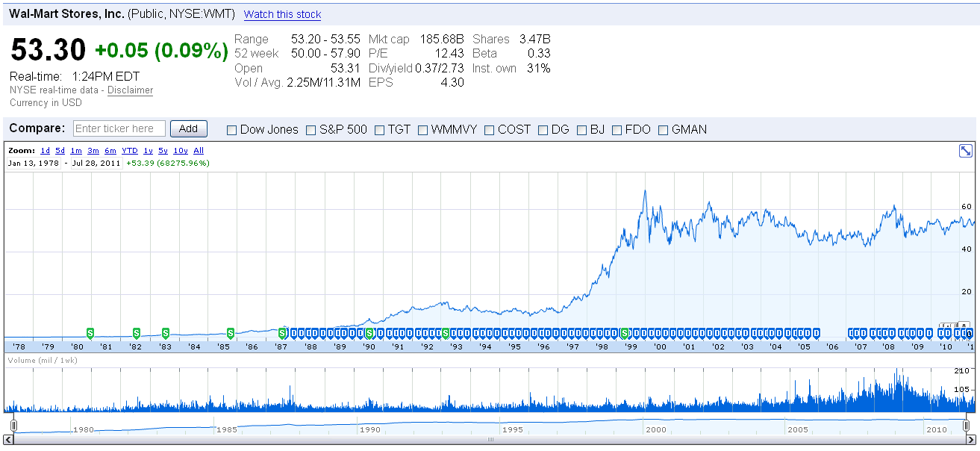Select the GMAN comparison checkbox

click(664, 130)
